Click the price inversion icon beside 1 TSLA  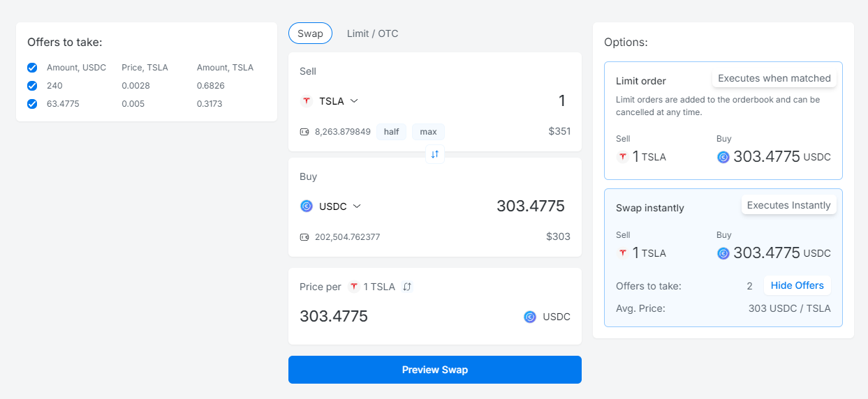(407, 287)
